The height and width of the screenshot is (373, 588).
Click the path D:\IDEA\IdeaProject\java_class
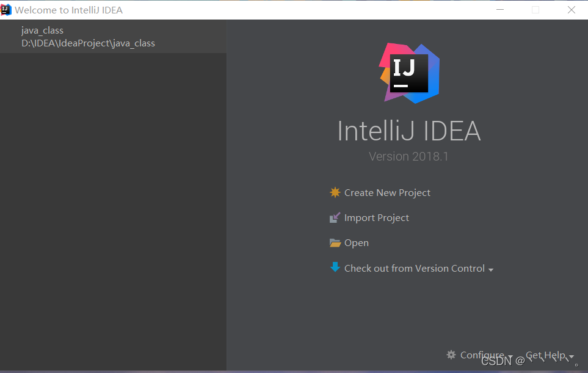(x=88, y=43)
